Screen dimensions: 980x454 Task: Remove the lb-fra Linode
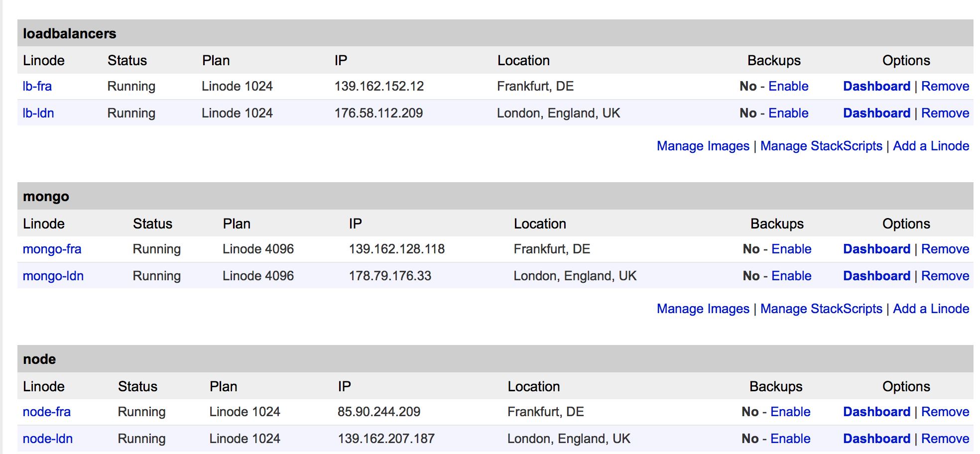click(x=945, y=86)
